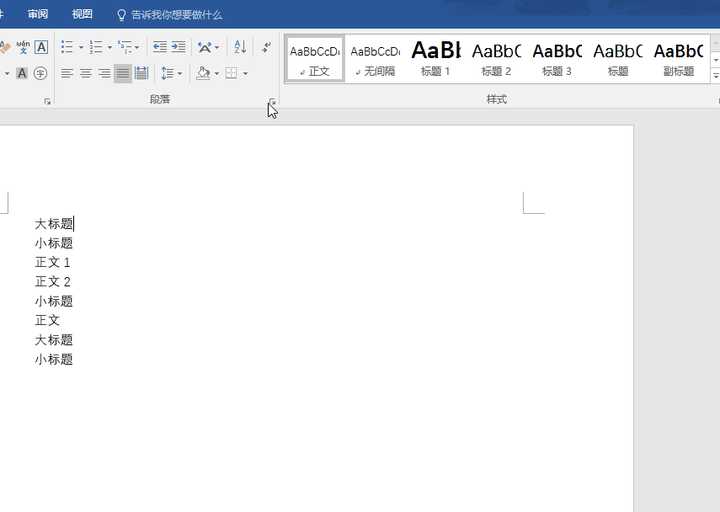
Task: Apply a multilevel list
Action: 124,47
